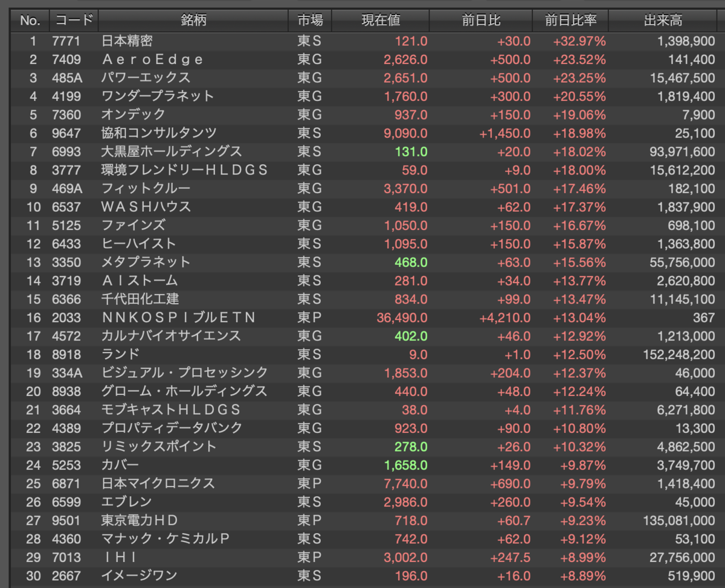Select the リミックスポイント stock name

[159, 446]
